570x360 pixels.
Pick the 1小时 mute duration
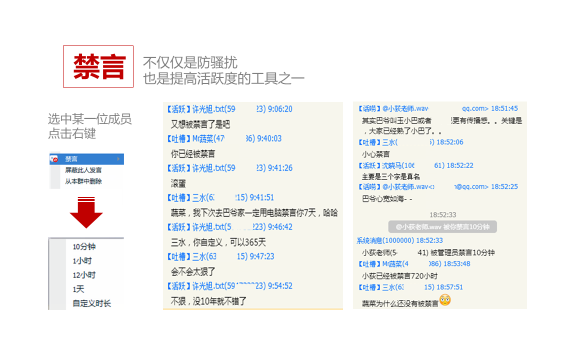coord(82,261)
